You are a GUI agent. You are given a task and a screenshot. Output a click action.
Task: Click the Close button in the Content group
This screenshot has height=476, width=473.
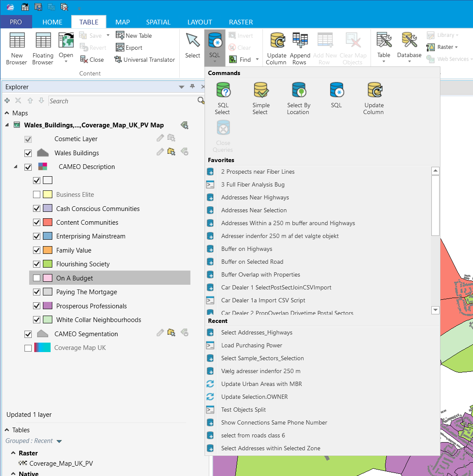tap(92, 60)
